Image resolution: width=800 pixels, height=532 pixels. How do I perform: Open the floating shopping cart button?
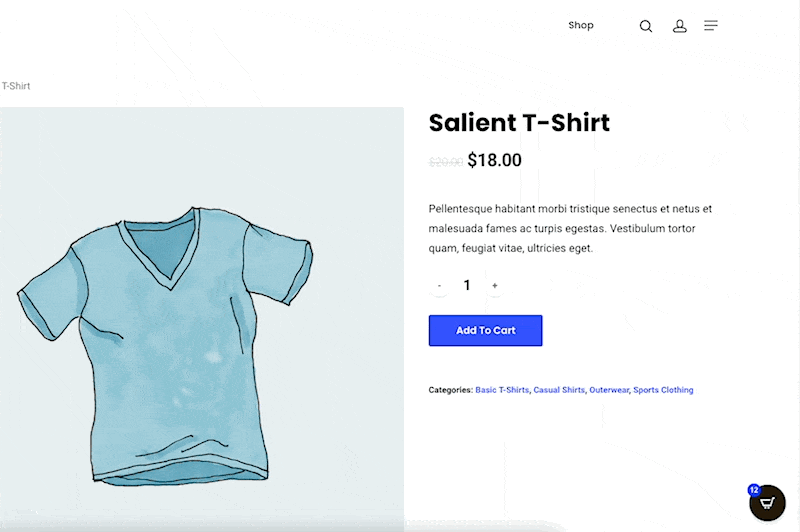(x=767, y=503)
